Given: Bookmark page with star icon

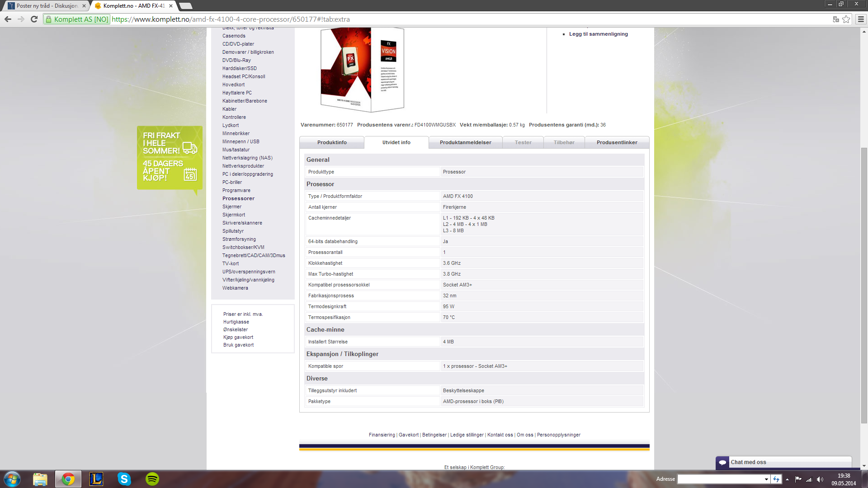Looking at the screenshot, I should point(846,19).
